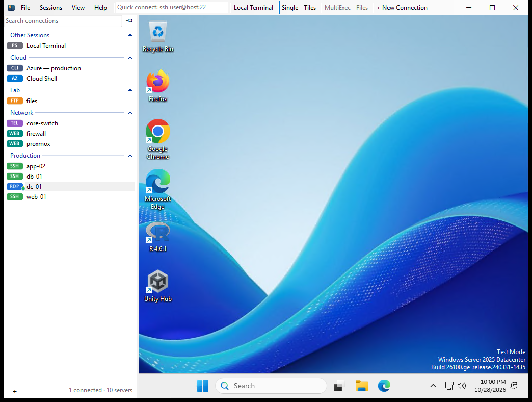The height and width of the screenshot is (402, 532).
Task: Select the Recycle Bin icon
Action: pyautogui.click(x=158, y=36)
